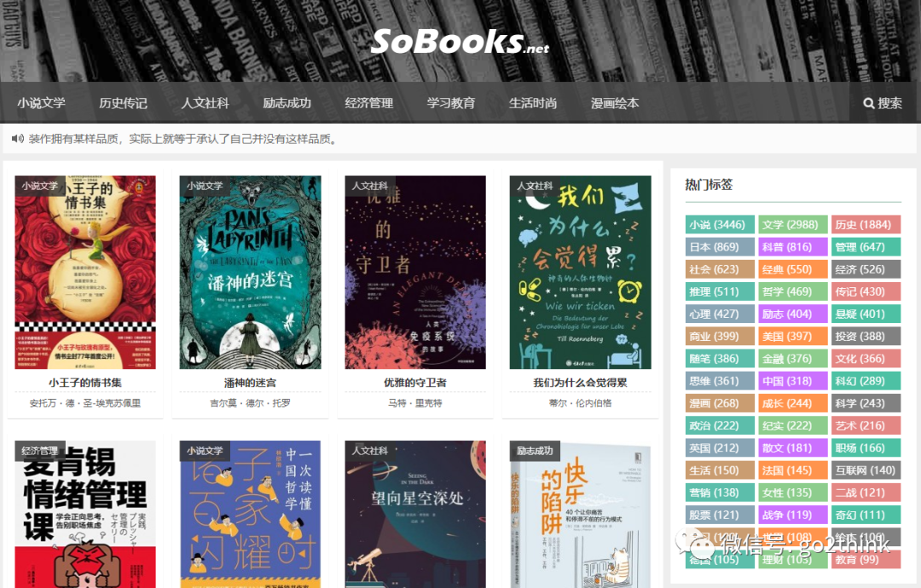
Task: Open 经济管理 navigation item
Action: point(369,103)
